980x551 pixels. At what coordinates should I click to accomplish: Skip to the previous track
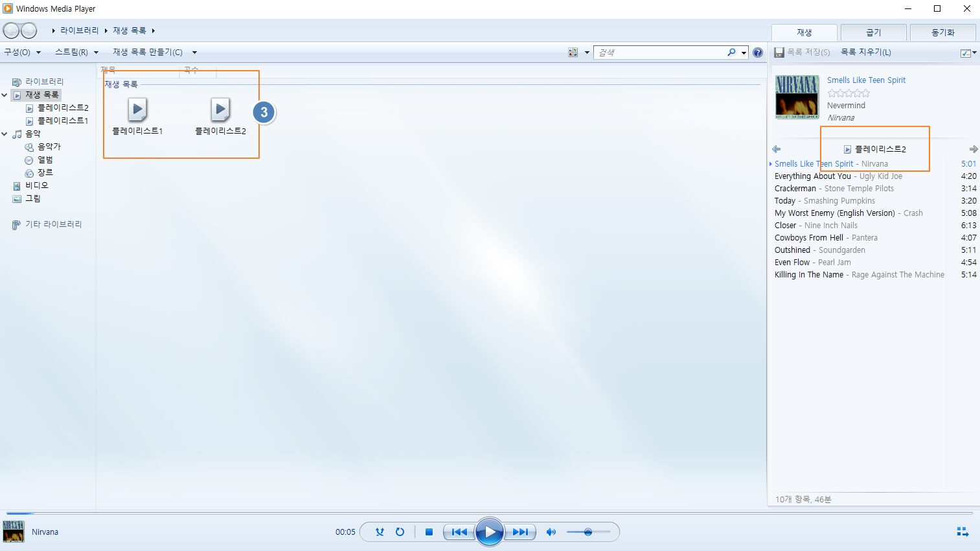(x=459, y=532)
